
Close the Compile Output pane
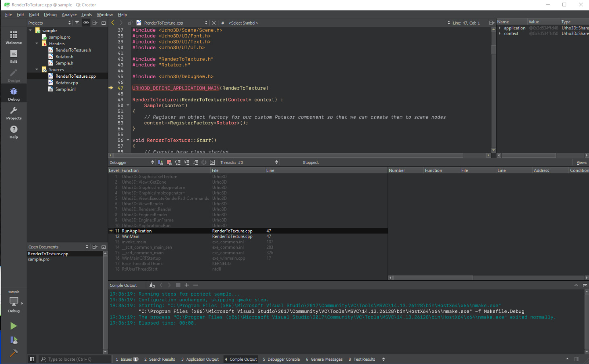pyautogui.click(x=585, y=285)
